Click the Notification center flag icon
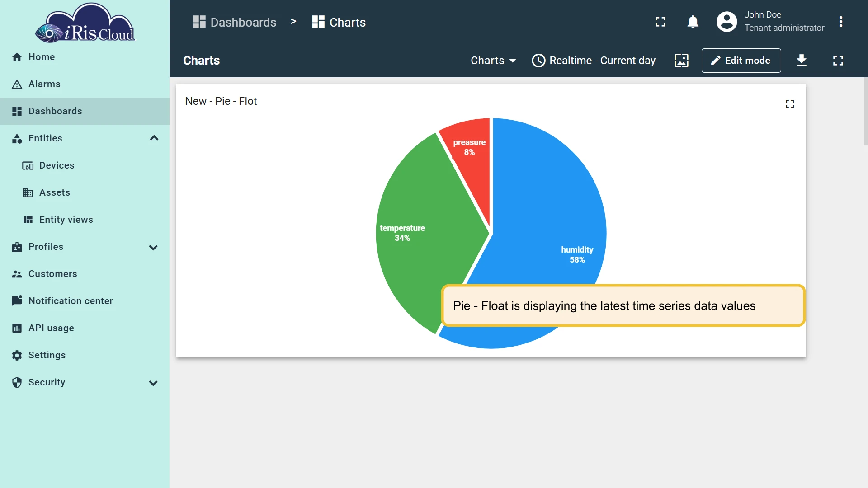This screenshot has width=868, height=488. [17, 301]
